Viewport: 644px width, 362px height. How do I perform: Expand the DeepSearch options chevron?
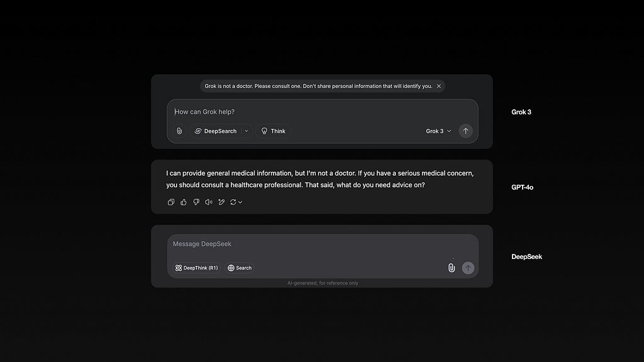click(247, 131)
